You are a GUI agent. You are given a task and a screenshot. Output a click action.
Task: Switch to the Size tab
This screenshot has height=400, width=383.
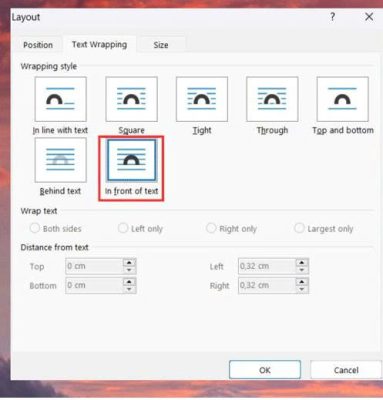(161, 45)
